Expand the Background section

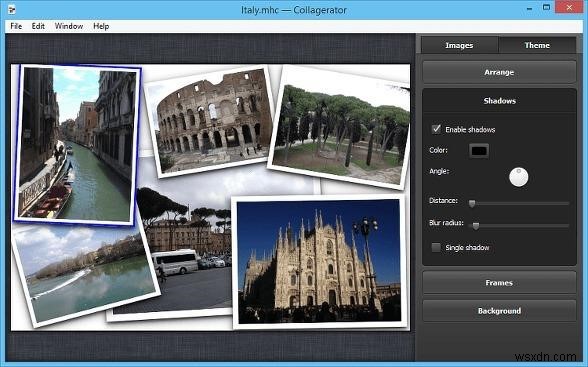pos(499,311)
